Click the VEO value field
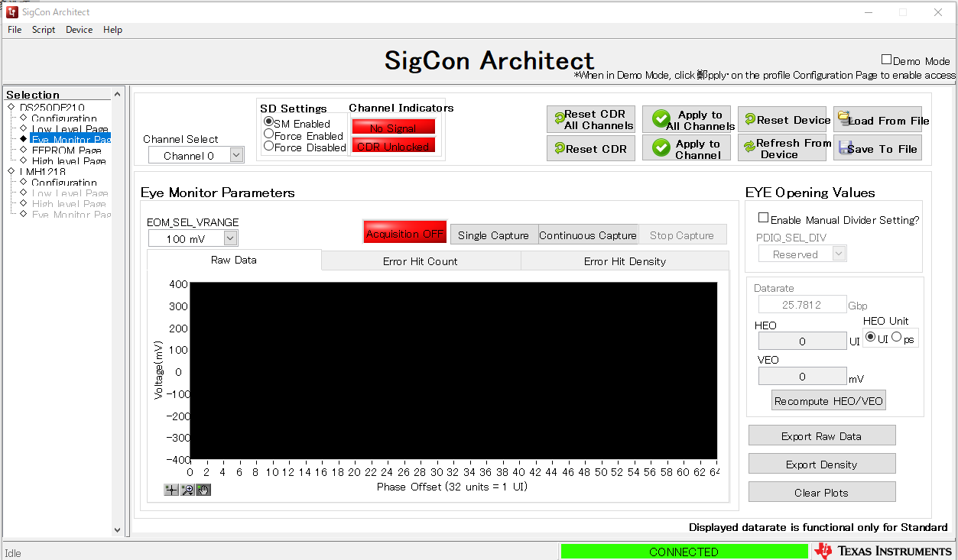This screenshot has width=958, height=560. [802, 376]
